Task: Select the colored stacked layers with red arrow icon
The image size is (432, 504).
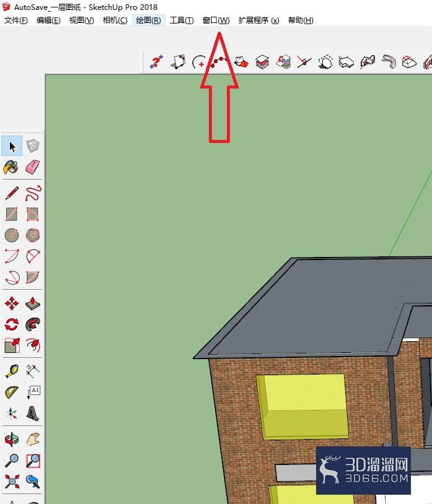Action: pyautogui.click(x=283, y=62)
